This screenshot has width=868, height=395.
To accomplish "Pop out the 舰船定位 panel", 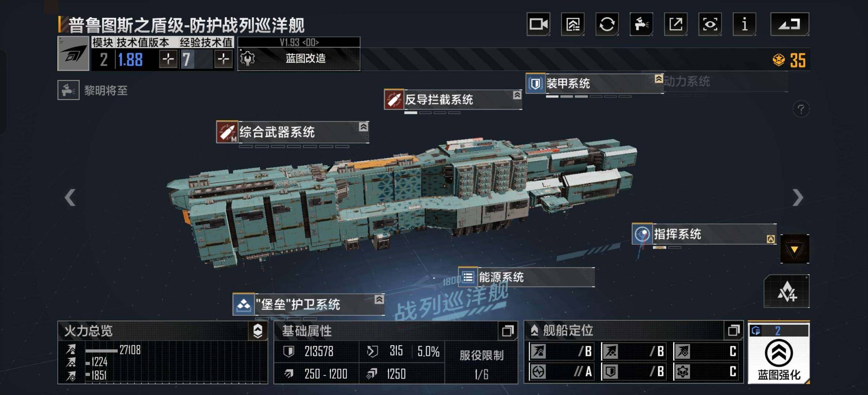I will coord(734,331).
